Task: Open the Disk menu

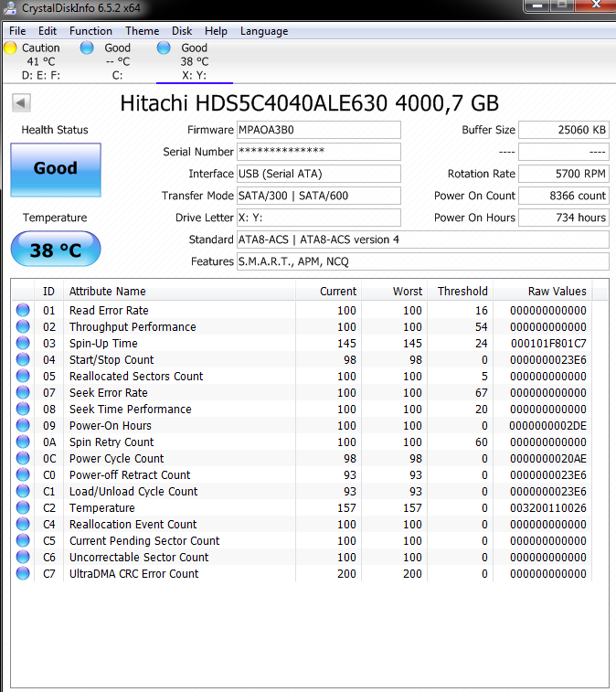Action: (182, 31)
